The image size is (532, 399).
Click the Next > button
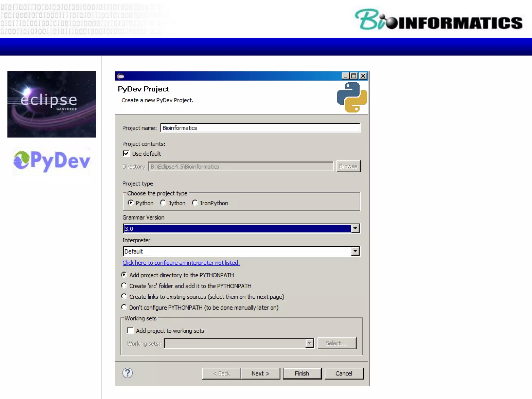pyautogui.click(x=260, y=373)
